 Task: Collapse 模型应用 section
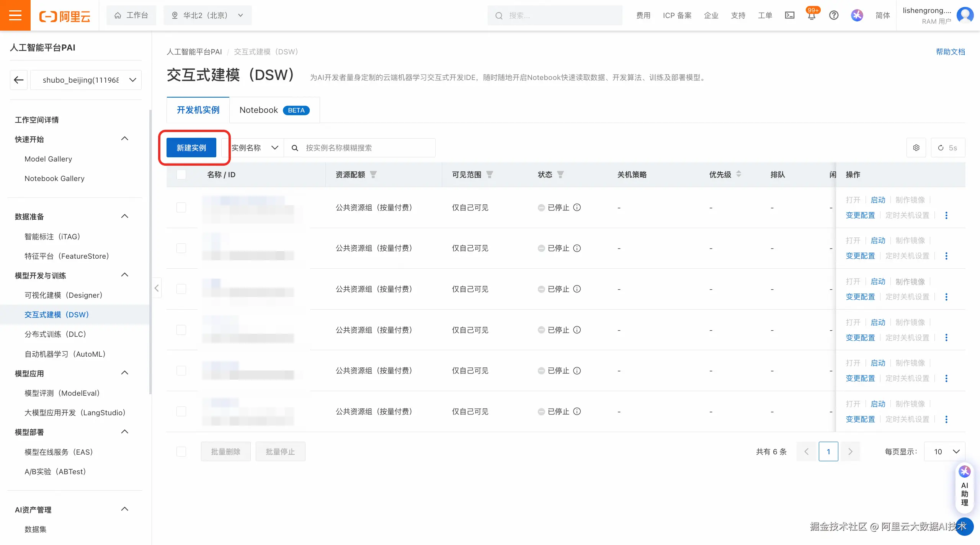click(124, 373)
